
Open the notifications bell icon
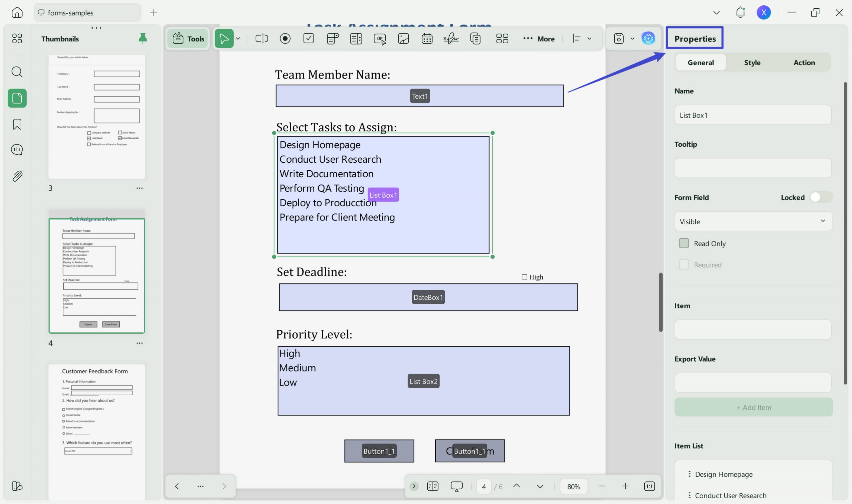(740, 12)
